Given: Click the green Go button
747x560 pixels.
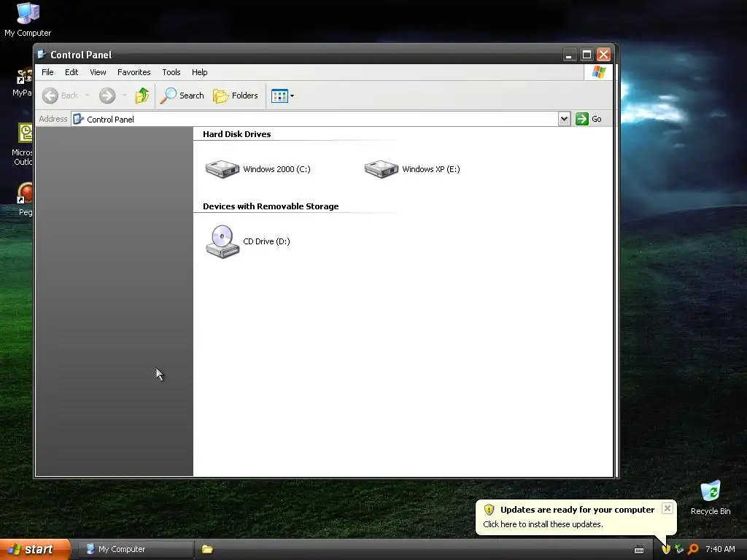Looking at the screenshot, I should (x=589, y=119).
